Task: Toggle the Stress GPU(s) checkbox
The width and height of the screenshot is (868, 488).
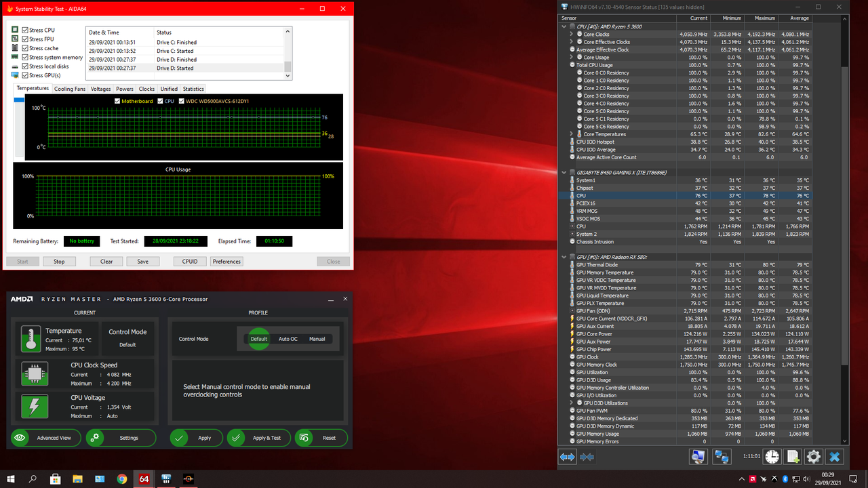Action: (x=25, y=75)
